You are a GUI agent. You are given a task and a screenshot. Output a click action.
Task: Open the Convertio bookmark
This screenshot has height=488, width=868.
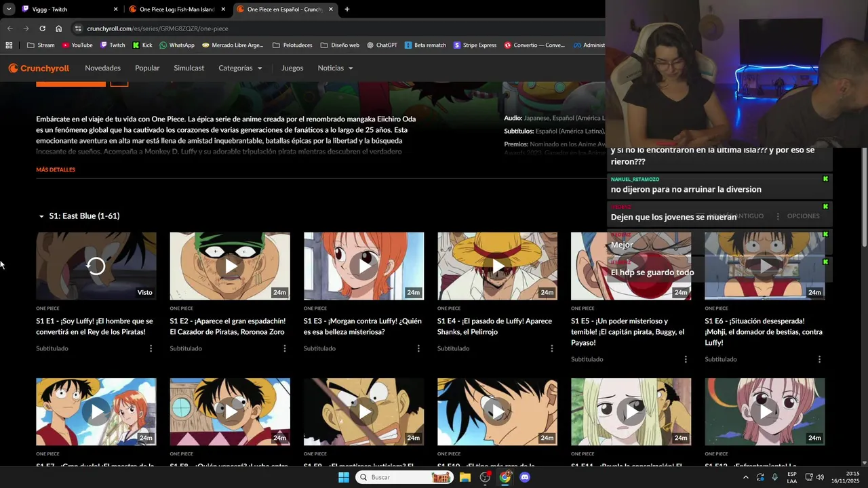click(534, 45)
